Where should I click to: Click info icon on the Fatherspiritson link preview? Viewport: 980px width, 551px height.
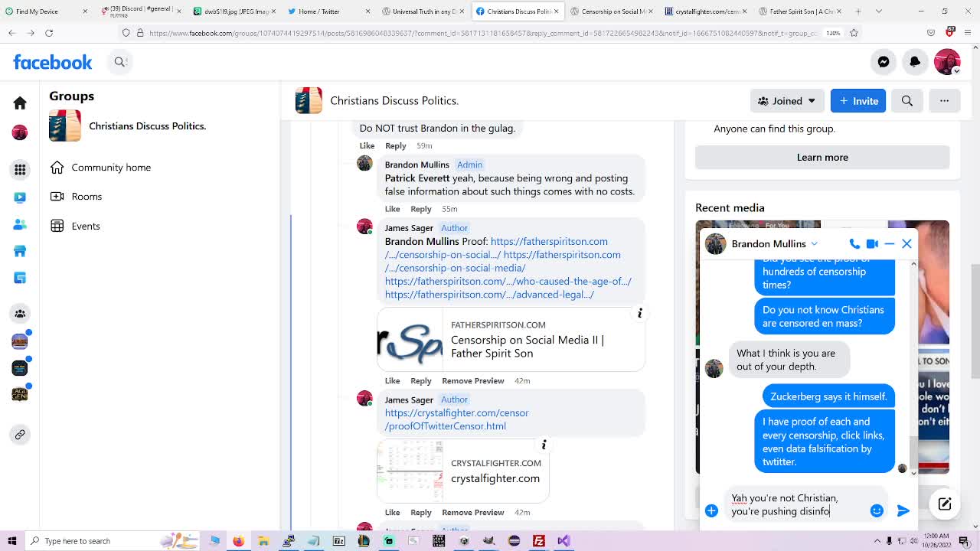point(640,313)
